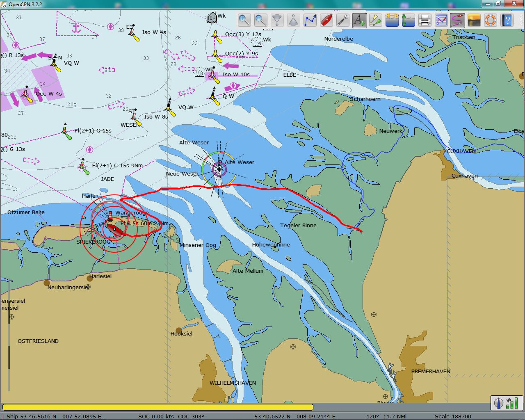Click the Print chart icon

(425, 20)
